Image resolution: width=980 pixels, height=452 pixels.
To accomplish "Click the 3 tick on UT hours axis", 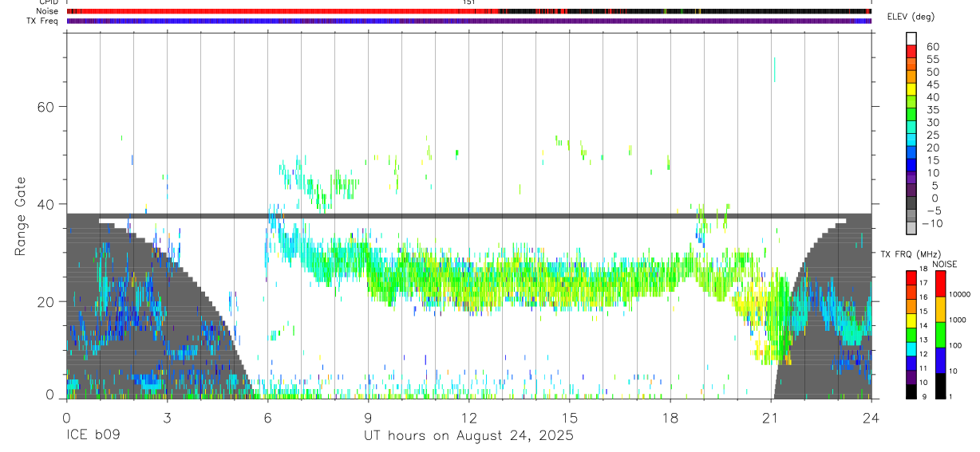I will tap(167, 418).
